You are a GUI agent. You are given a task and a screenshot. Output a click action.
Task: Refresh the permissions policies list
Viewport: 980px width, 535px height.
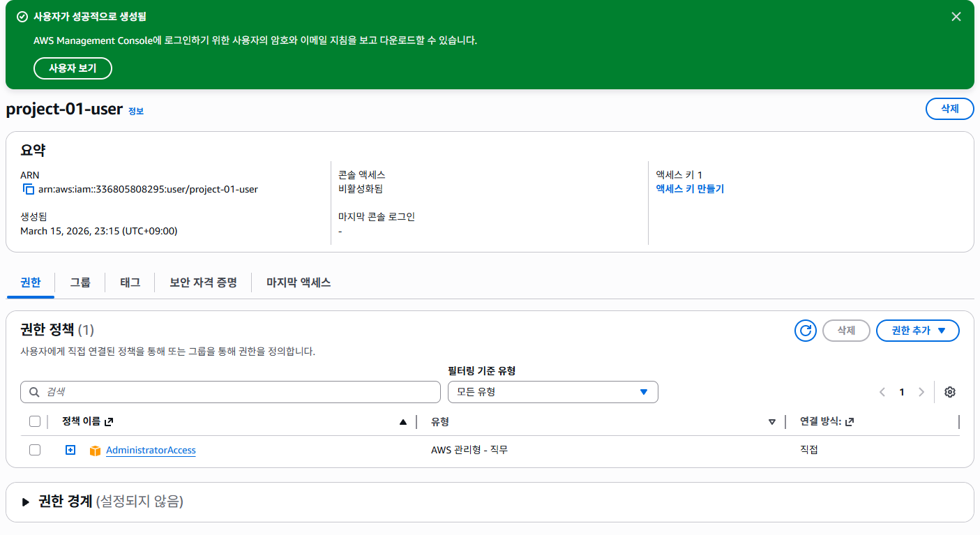(x=806, y=331)
